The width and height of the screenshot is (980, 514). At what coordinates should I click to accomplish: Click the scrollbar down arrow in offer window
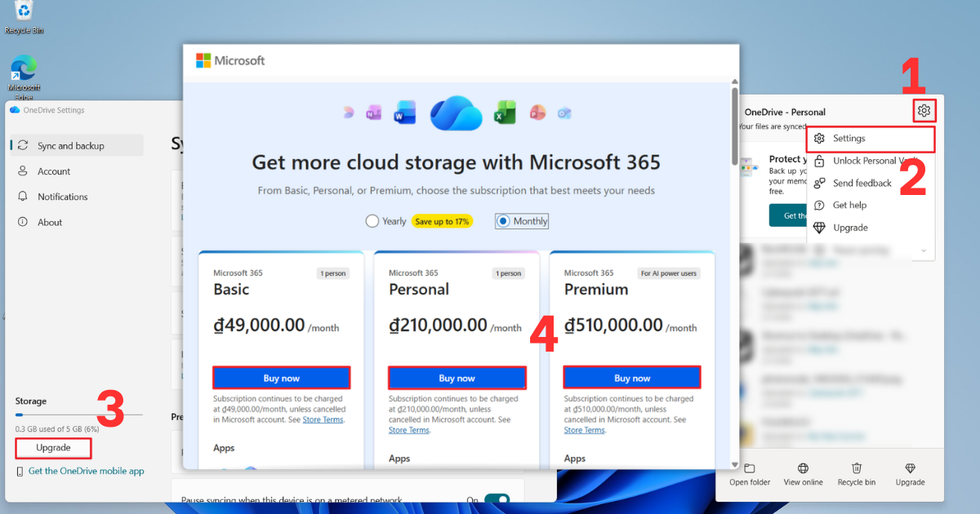point(735,466)
